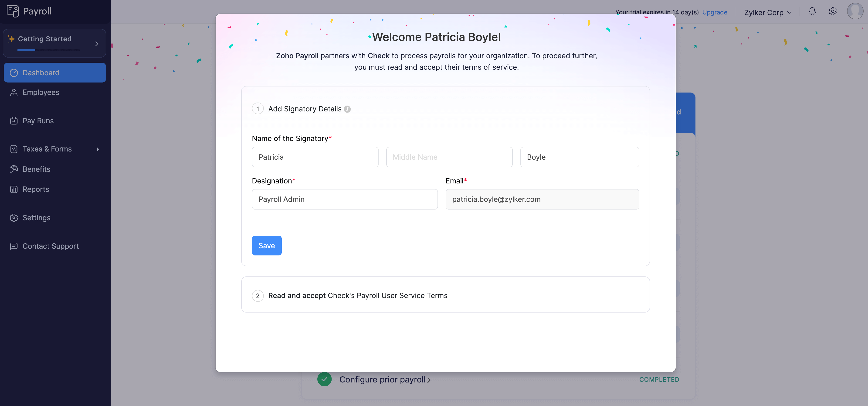868x406 pixels.
Task: Click the Reports sidebar icon
Action: pyautogui.click(x=14, y=189)
